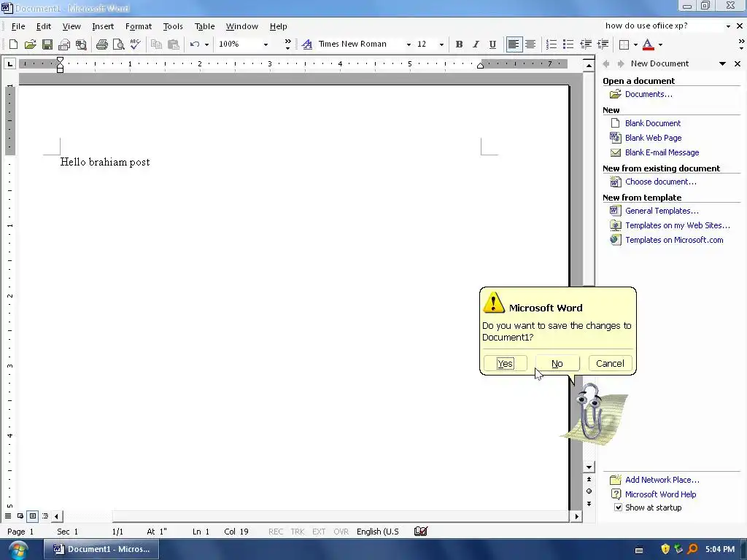Click the New Blank Document toolbar icon
The height and width of the screenshot is (560, 747).
pyautogui.click(x=13, y=44)
